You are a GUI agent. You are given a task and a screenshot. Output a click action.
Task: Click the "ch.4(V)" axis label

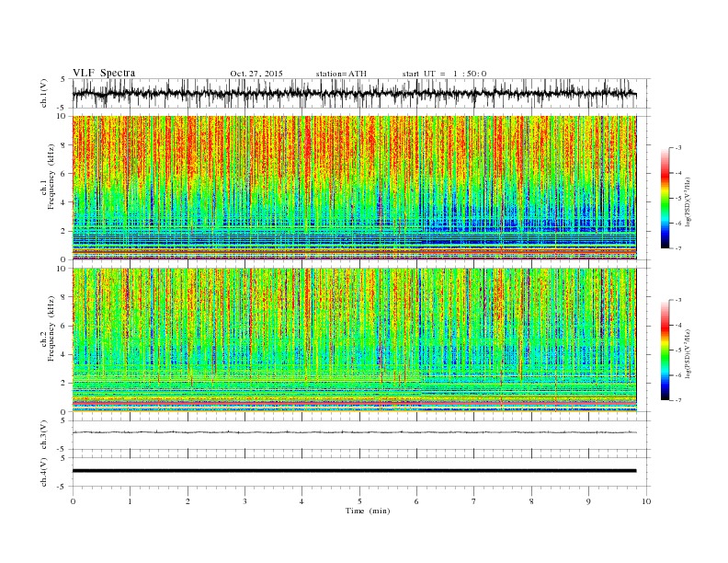click(x=44, y=472)
